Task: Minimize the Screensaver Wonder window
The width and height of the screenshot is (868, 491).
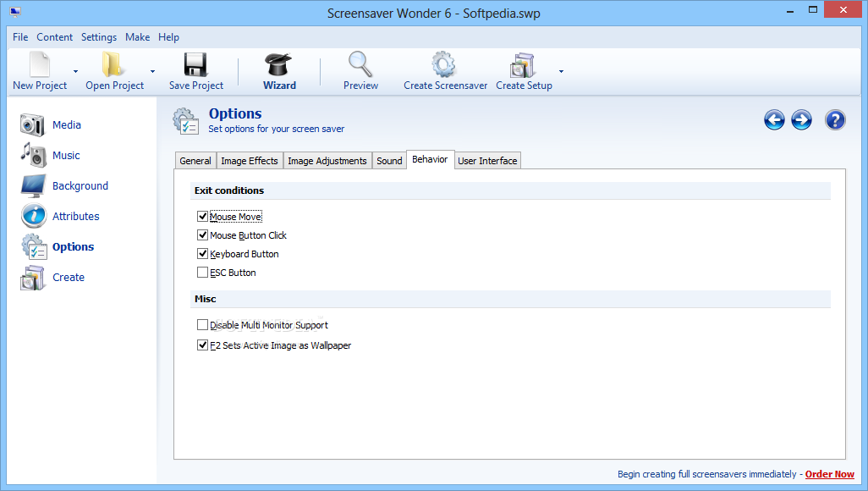Action: 790,10
